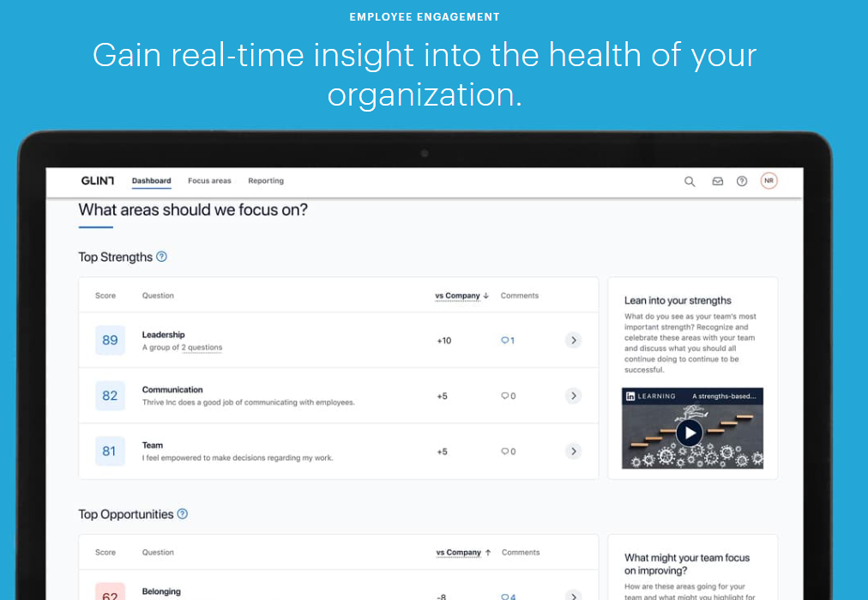Screen dimensions: 868x600
Task: Click the Top Opportunities info icon
Action: [x=182, y=513]
